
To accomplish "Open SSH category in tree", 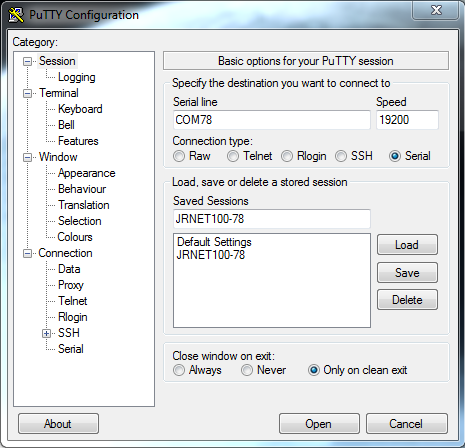I will point(69,333).
